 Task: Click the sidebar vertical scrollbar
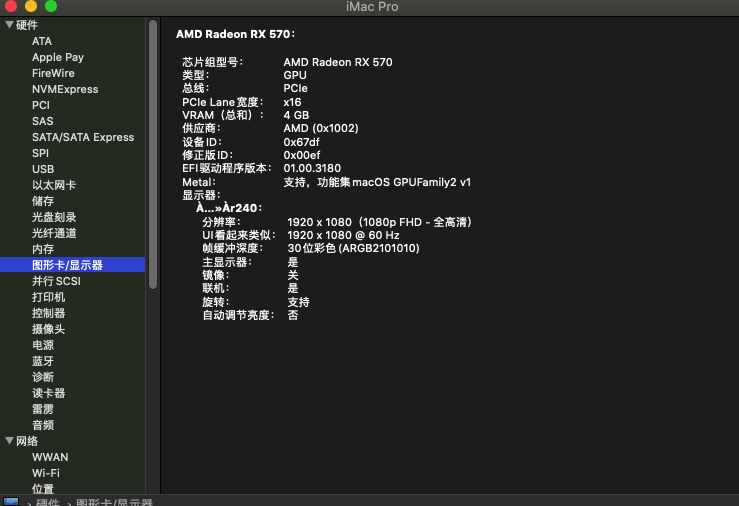click(153, 154)
